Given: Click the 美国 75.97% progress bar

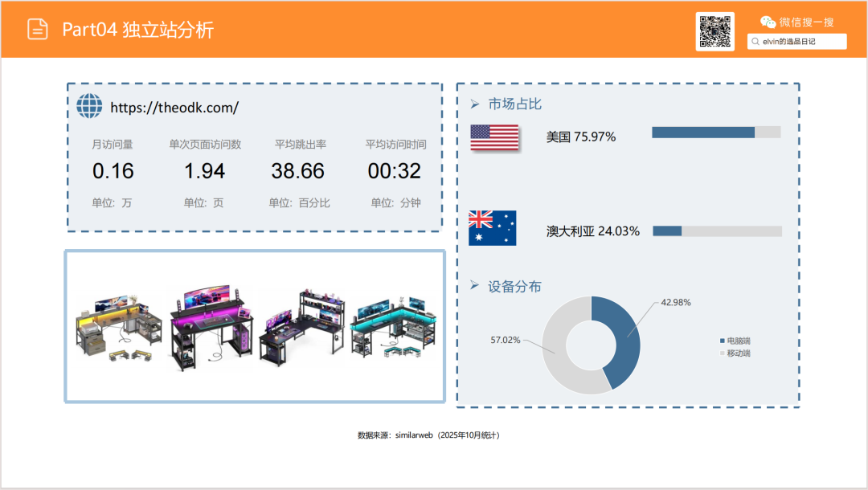Looking at the screenshot, I should pyautogui.click(x=716, y=133).
